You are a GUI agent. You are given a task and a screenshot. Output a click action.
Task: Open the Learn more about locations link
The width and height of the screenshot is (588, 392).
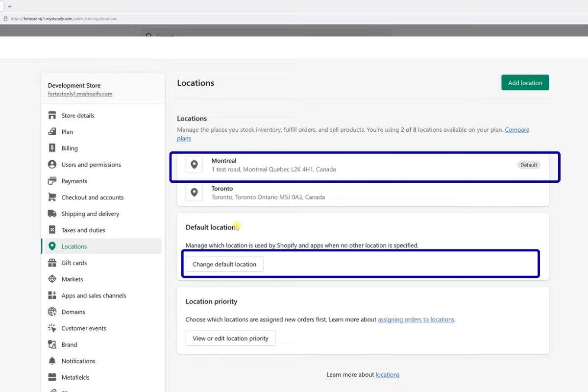tap(388, 375)
